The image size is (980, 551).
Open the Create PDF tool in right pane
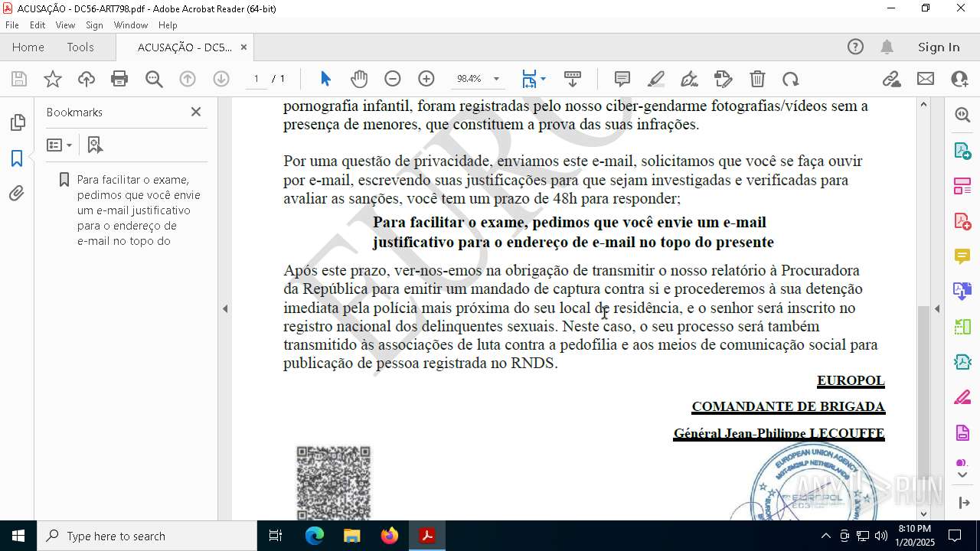point(962,221)
